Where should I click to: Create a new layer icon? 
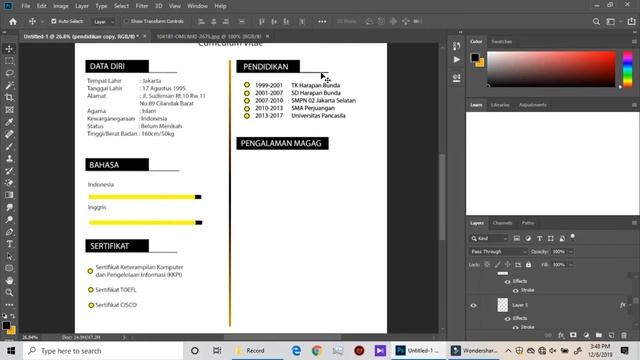(611, 335)
